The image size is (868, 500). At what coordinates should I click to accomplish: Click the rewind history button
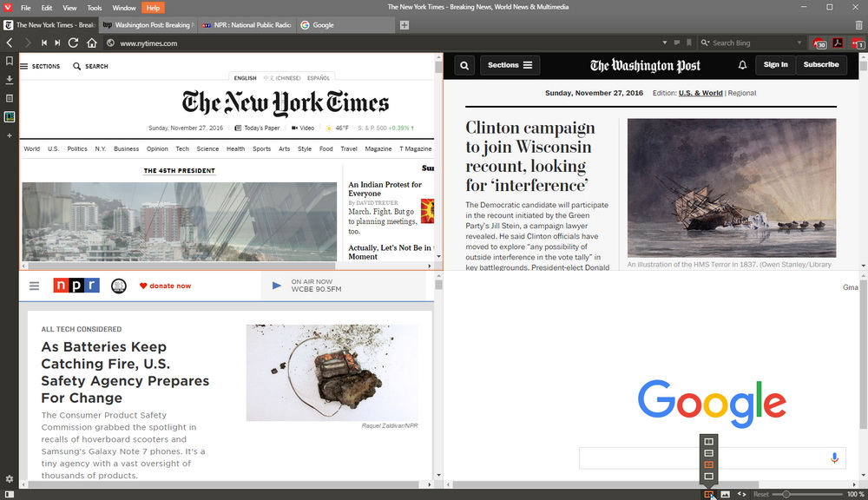click(x=43, y=43)
